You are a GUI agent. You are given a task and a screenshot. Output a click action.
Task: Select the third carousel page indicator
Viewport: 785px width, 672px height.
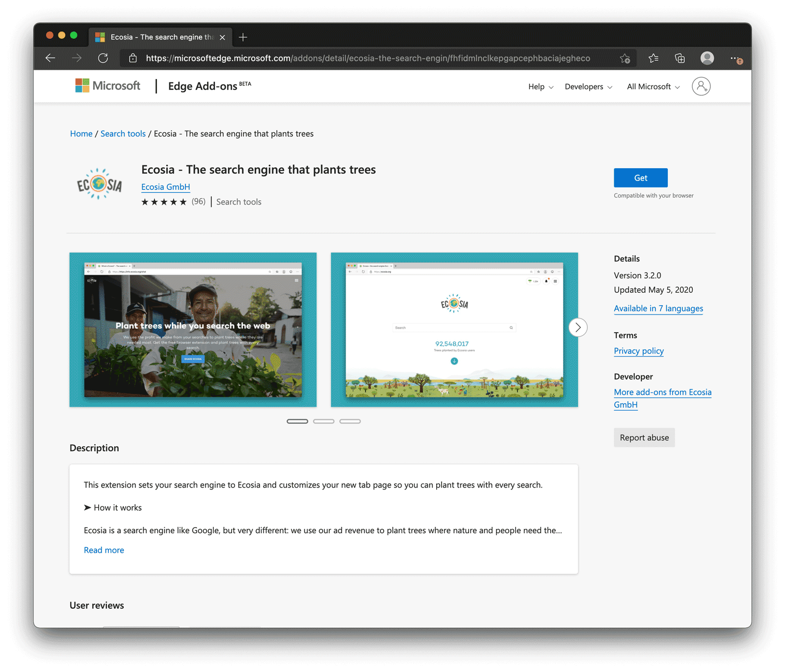tap(350, 421)
